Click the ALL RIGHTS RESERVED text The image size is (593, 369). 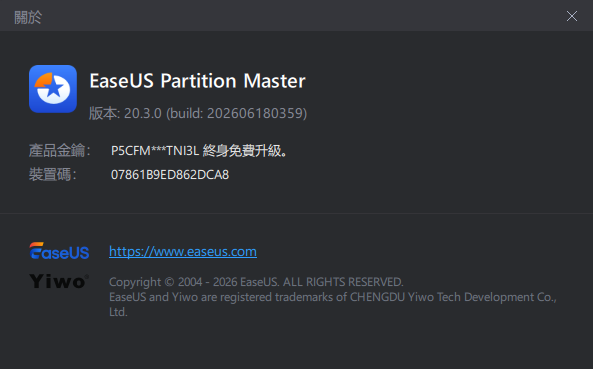(x=343, y=282)
